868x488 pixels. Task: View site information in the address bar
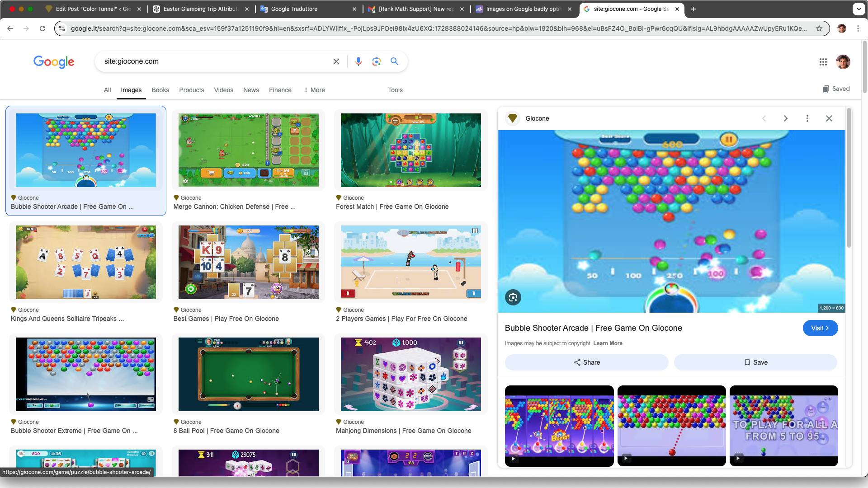62,28
